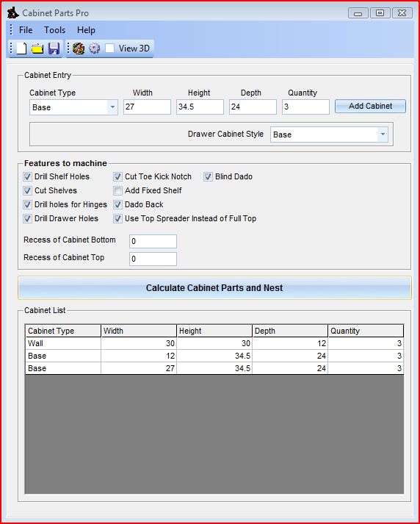Uncheck Blind Dado checkbox

tap(208, 177)
